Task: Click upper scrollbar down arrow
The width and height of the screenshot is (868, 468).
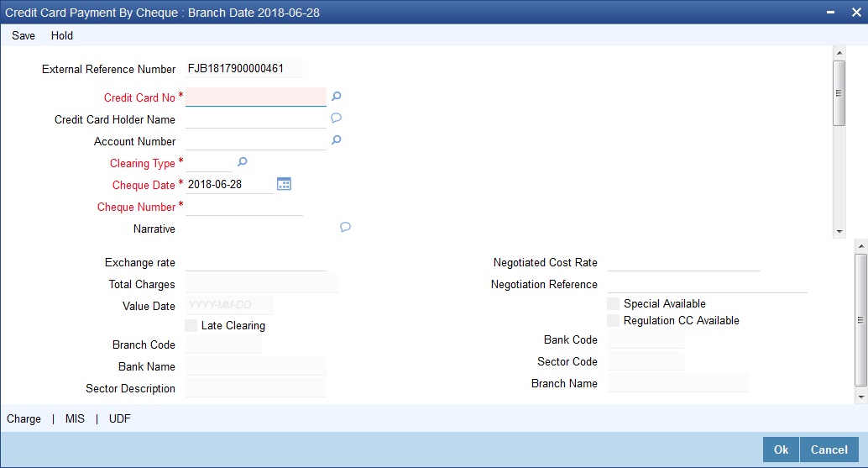Action: point(839,232)
